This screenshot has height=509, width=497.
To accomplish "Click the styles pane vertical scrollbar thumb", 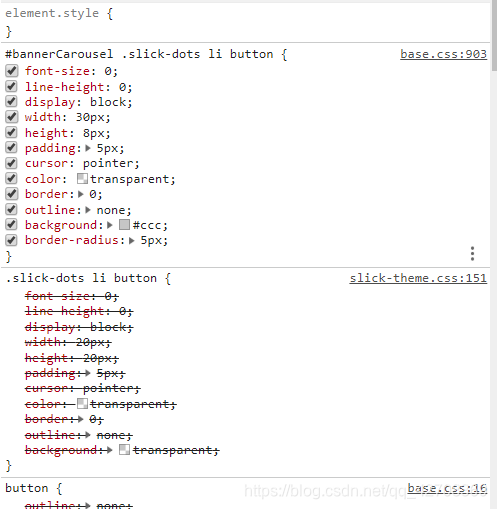I will [x=494, y=35].
